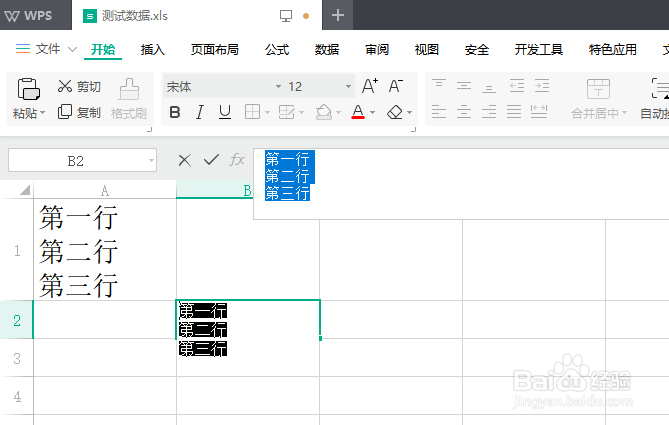The height and width of the screenshot is (425, 669).
Task: Expand the Paste (粘贴) options arrow
Action: pos(42,114)
